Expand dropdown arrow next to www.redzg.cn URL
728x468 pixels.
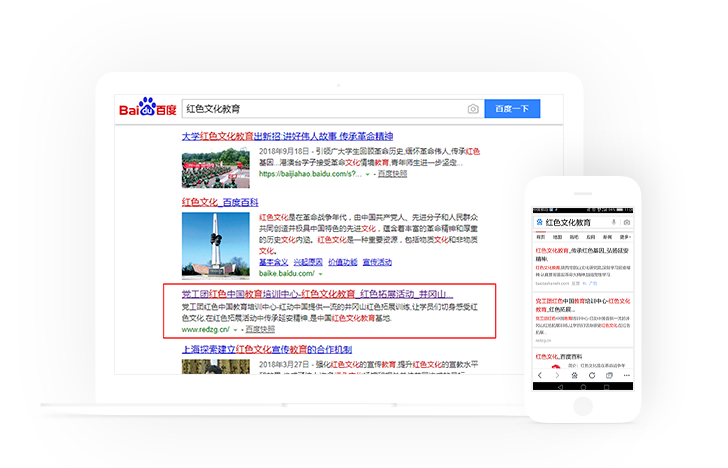click(237, 329)
